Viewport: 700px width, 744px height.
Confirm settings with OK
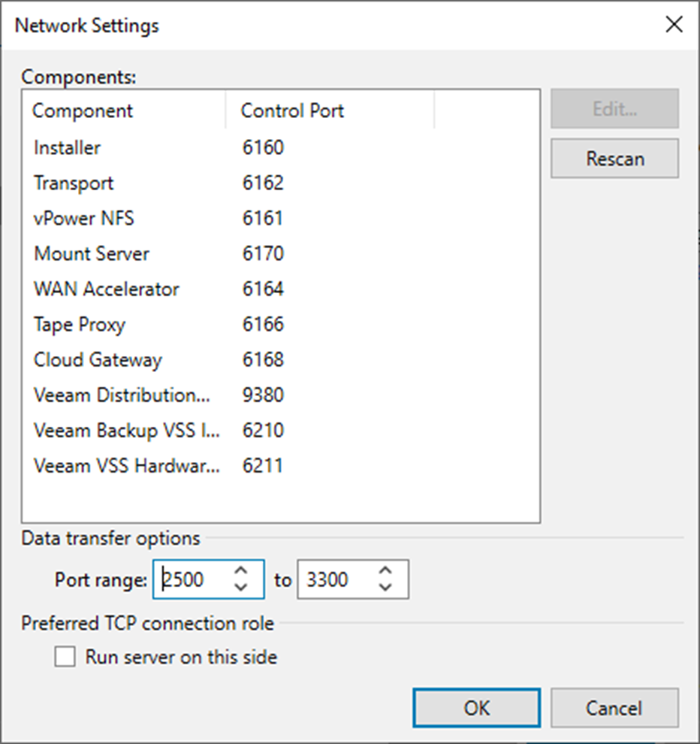(x=477, y=708)
